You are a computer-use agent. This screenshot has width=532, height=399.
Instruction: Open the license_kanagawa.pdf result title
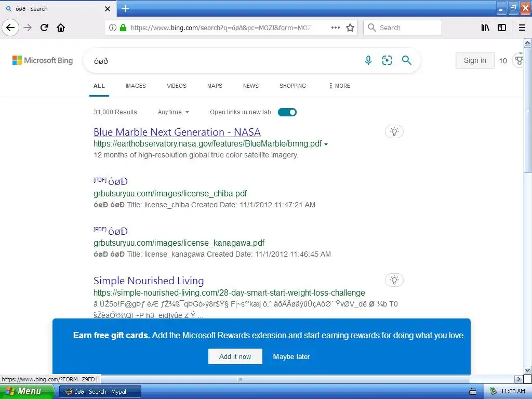118,231
